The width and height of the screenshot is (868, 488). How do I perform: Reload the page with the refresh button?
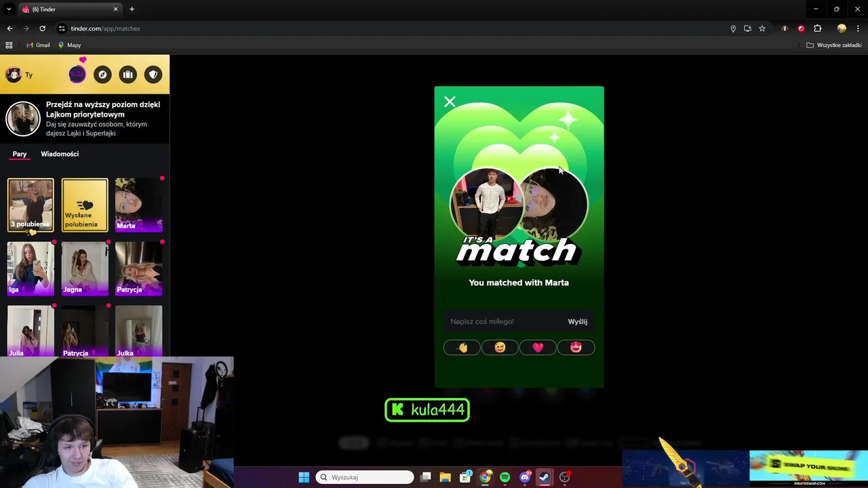click(42, 28)
